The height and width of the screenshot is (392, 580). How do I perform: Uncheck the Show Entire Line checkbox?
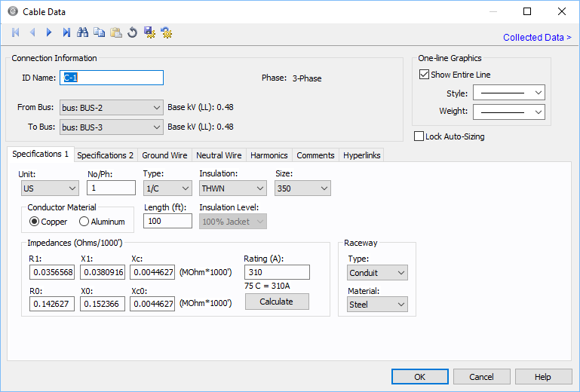pos(424,75)
